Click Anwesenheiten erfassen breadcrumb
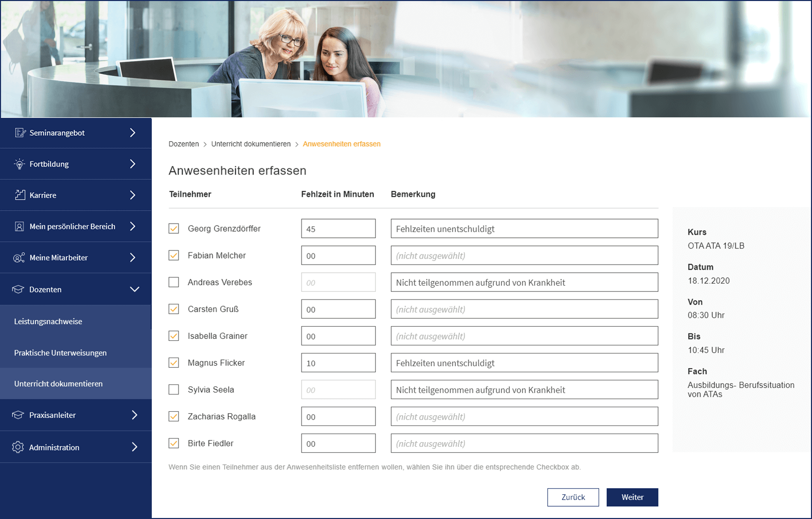Viewport: 812px width, 519px height. tap(341, 144)
